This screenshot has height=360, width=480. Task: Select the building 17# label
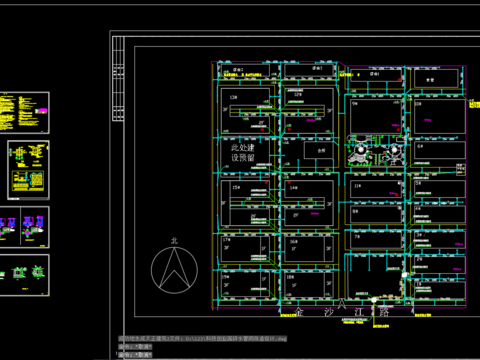[227, 240]
